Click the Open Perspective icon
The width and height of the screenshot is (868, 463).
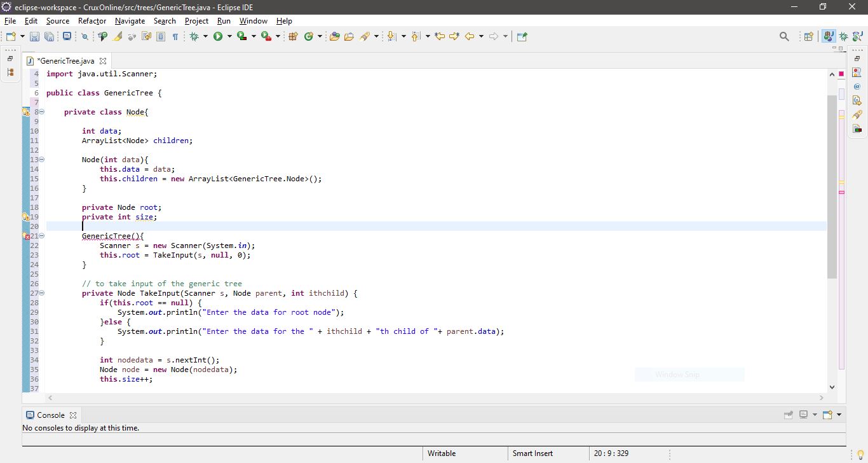click(x=808, y=37)
